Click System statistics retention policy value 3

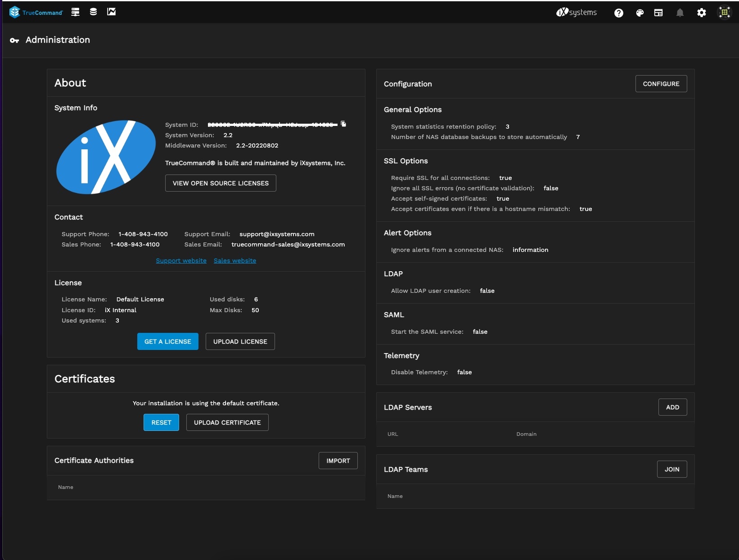508,127
